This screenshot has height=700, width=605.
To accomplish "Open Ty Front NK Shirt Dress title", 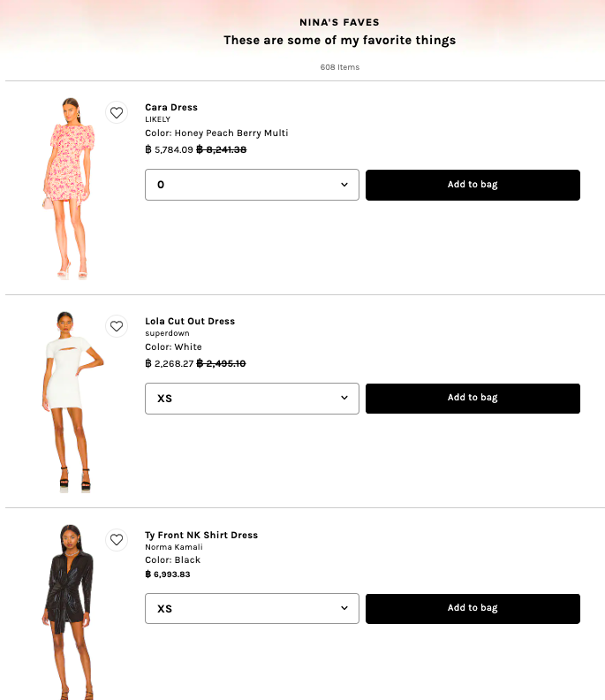I will tap(201, 535).
